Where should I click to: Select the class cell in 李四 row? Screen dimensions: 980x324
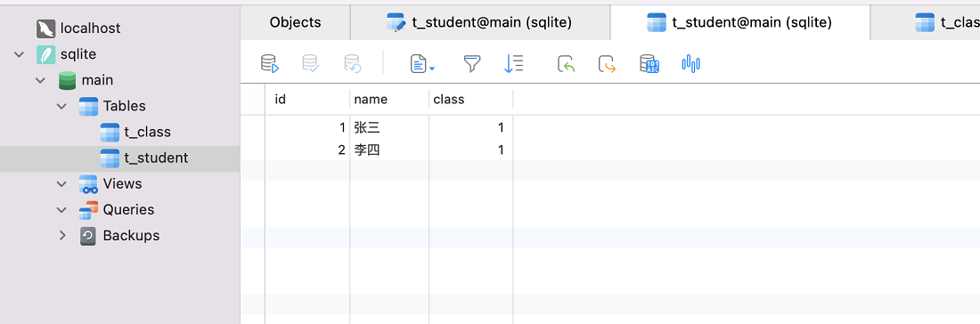tap(471, 150)
